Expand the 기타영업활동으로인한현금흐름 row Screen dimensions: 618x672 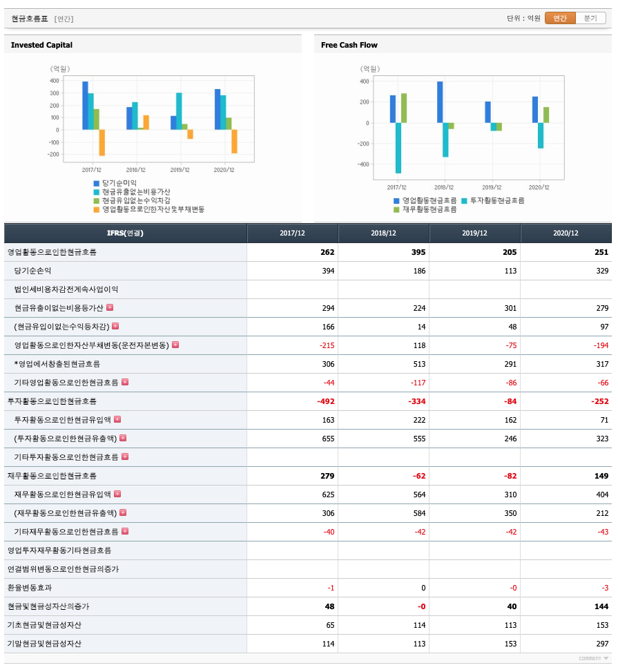click(x=125, y=382)
